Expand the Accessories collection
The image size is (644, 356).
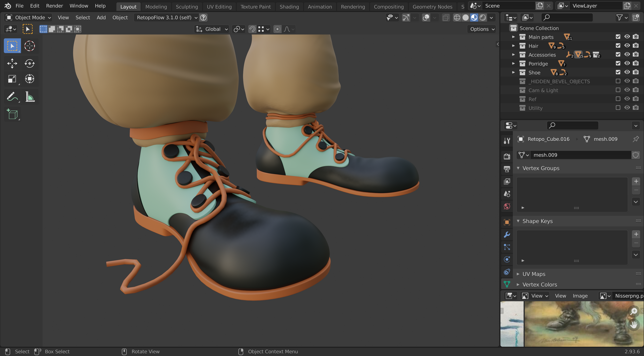514,54
